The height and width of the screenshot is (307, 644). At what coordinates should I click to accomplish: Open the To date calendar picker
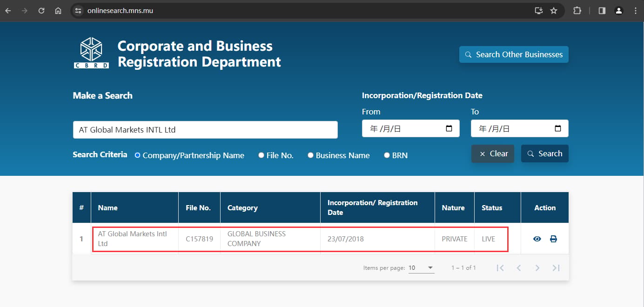point(558,128)
